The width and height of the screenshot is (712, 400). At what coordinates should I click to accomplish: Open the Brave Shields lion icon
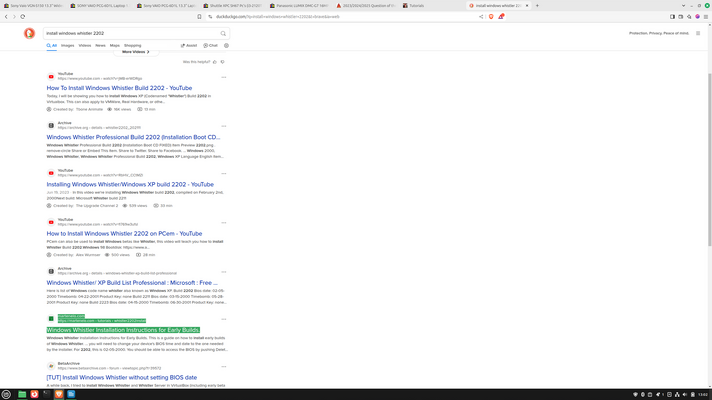(491, 17)
